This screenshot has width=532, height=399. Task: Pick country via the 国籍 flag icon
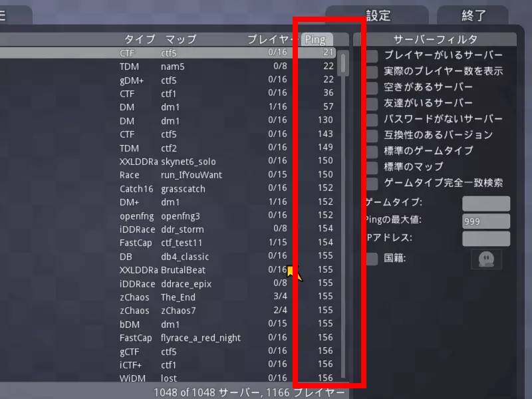click(x=486, y=259)
